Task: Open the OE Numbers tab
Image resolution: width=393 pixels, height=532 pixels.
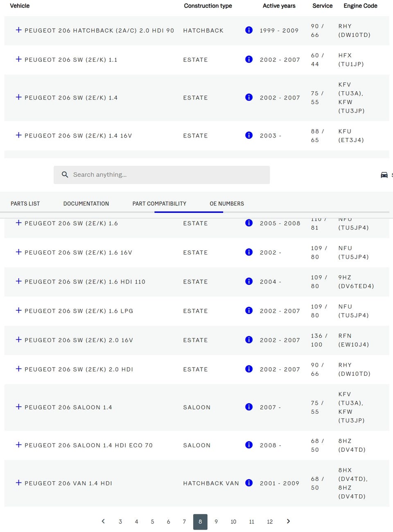Action: (x=227, y=203)
